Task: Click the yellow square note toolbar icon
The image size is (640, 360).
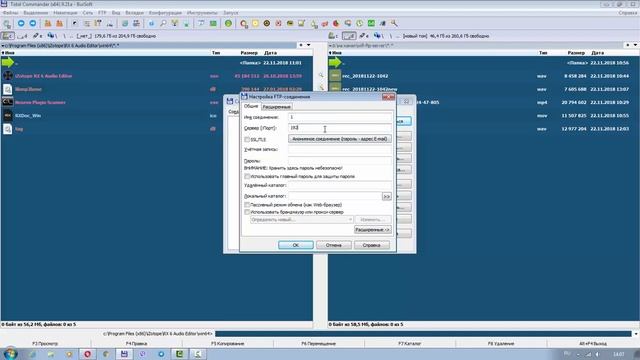Action: click(255, 24)
